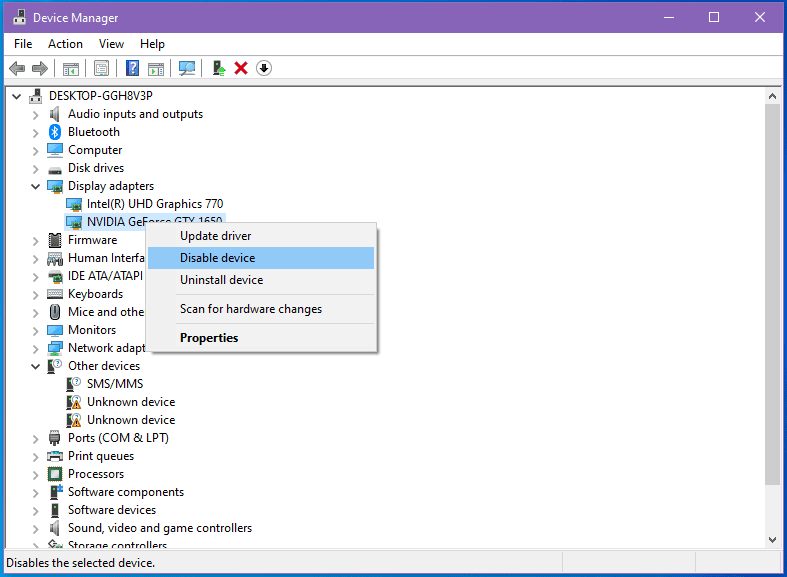
Task: Click the Print queues printer icon
Action: pos(55,456)
